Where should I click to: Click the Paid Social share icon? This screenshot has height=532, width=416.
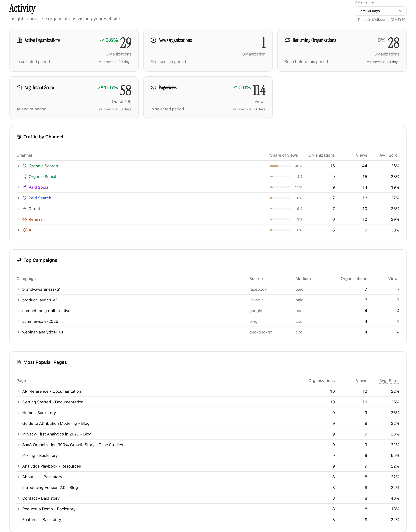point(25,187)
